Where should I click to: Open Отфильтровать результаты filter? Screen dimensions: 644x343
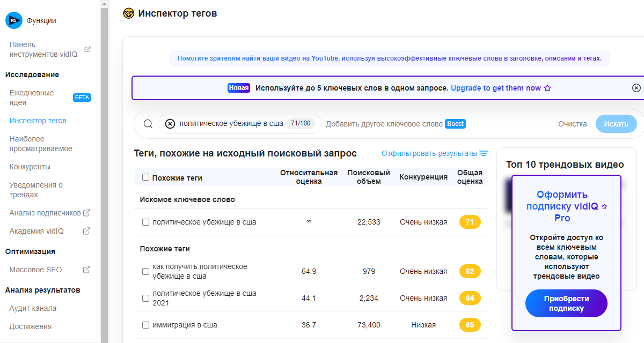pyautogui.click(x=435, y=153)
